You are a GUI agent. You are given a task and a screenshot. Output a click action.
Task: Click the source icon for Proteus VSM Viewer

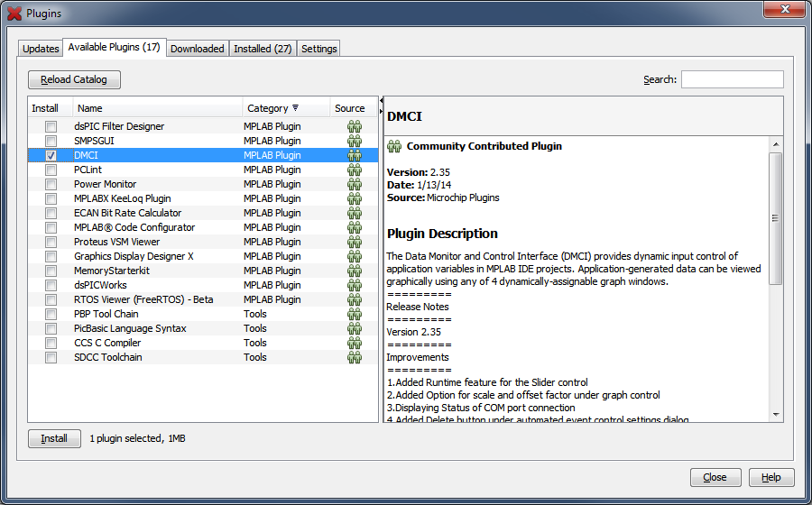click(x=355, y=243)
